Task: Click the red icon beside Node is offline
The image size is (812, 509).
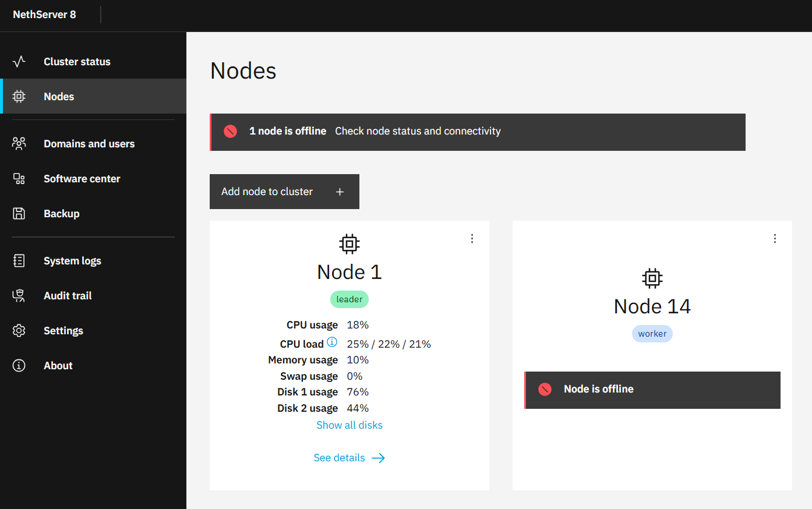Action: click(545, 390)
